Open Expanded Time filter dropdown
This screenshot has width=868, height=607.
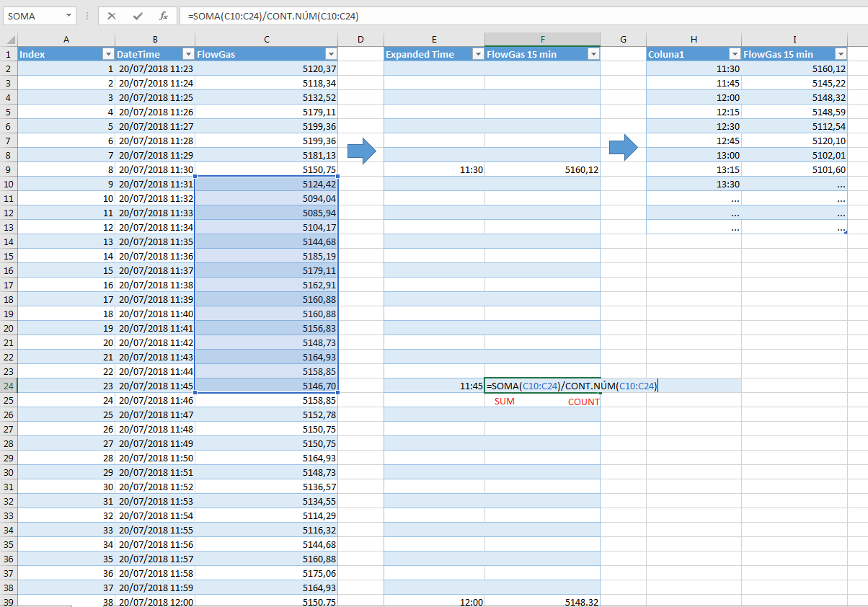click(x=478, y=54)
